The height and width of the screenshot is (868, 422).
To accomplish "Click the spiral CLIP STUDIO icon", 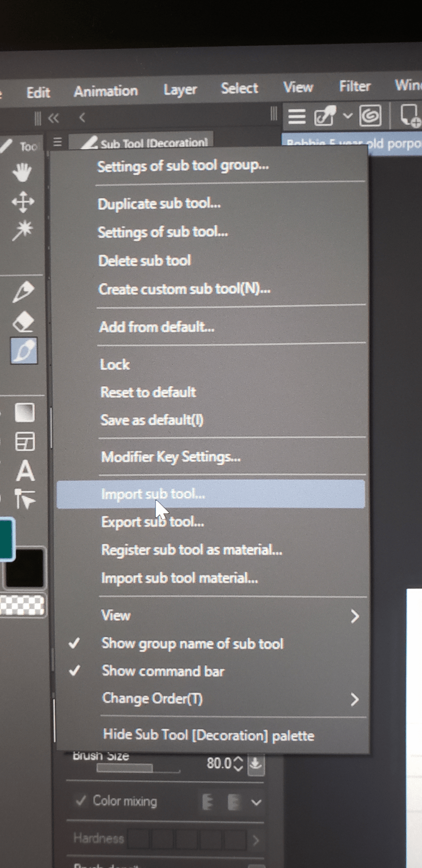I will tap(370, 116).
